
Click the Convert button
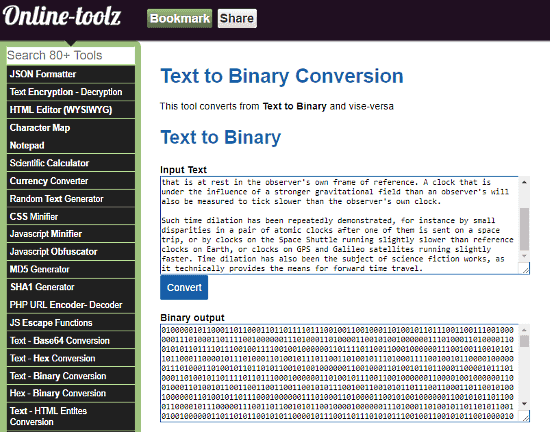click(x=184, y=288)
